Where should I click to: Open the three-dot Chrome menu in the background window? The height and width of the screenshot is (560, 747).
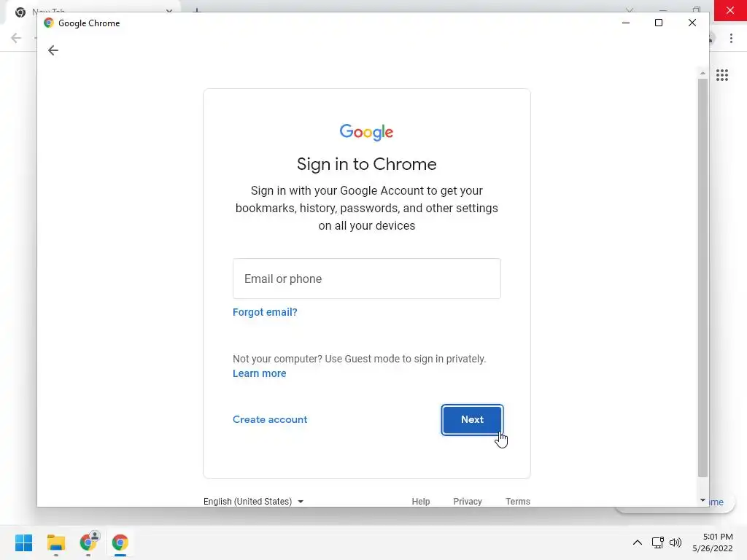click(x=731, y=38)
